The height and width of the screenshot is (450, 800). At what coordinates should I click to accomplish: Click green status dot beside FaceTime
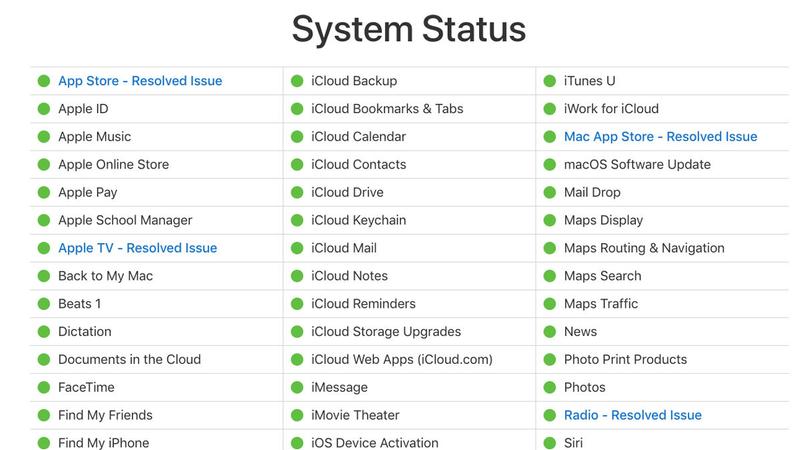(44, 387)
